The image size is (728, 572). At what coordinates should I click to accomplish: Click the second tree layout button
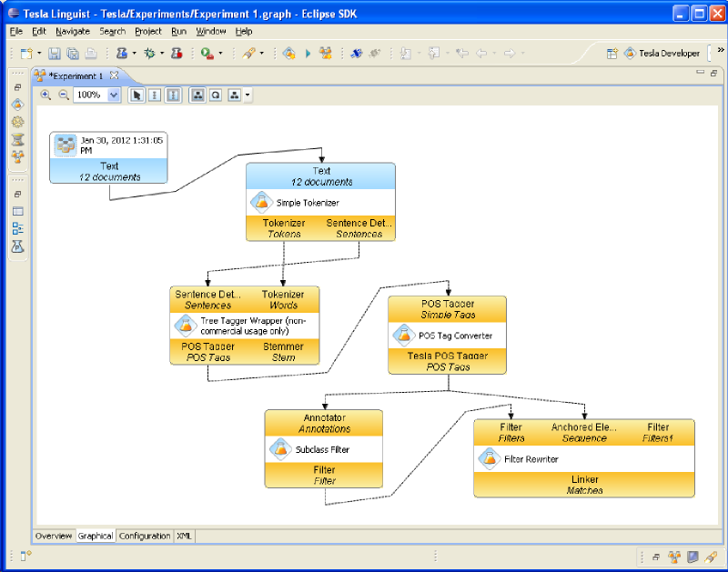tap(235, 95)
